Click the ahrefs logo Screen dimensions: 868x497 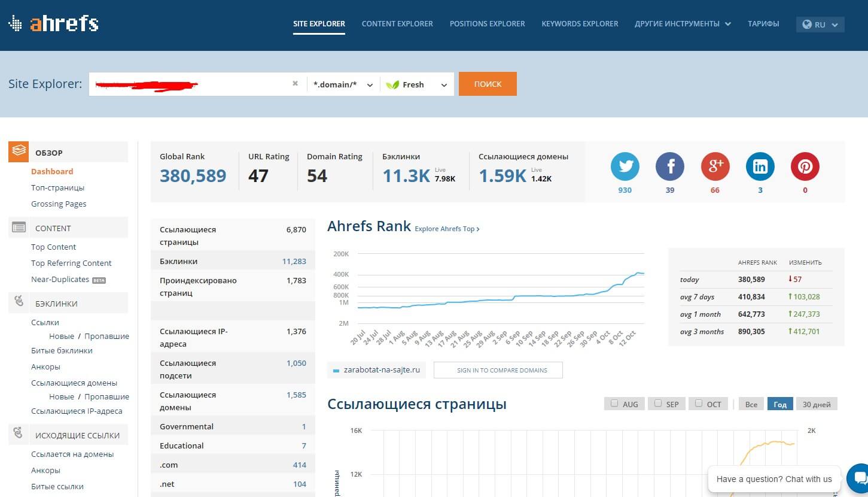point(54,24)
